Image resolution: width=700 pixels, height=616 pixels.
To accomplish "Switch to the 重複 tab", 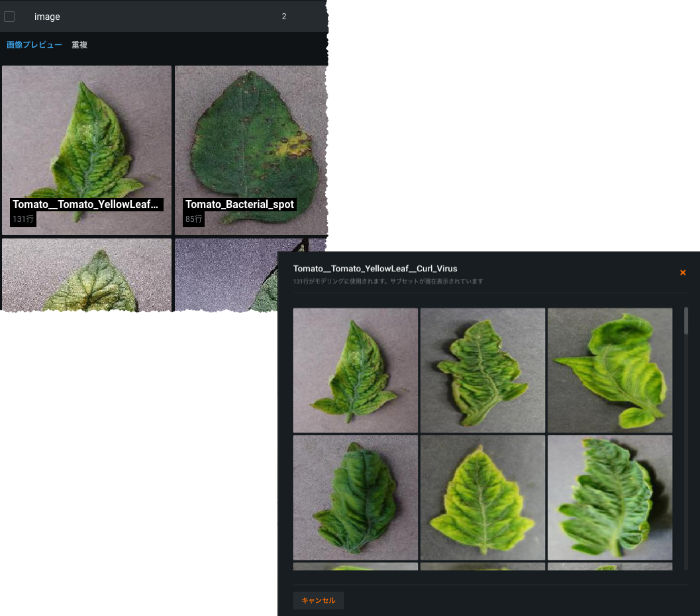I will click(x=79, y=44).
